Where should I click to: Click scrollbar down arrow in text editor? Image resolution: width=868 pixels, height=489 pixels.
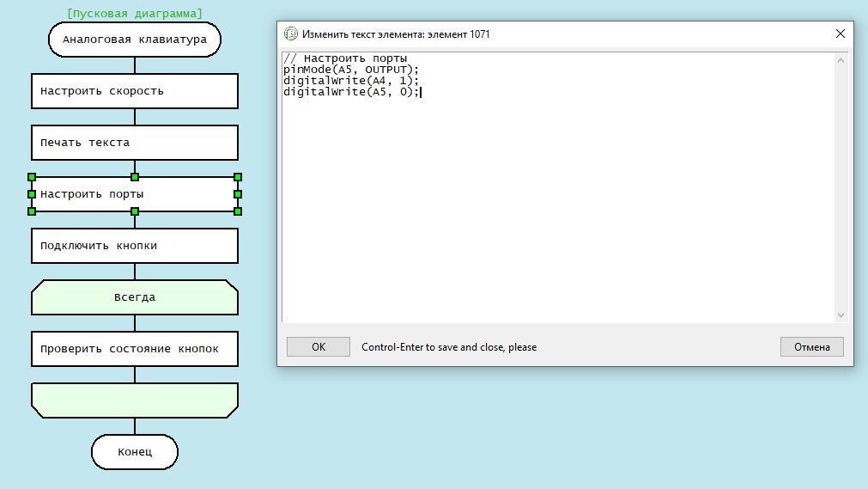click(x=841, y=315)
